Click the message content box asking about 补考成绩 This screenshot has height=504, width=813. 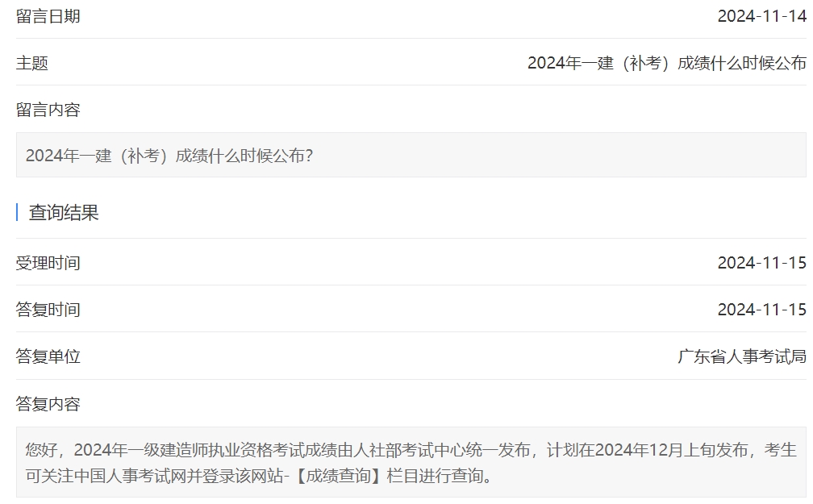(411, 155)
